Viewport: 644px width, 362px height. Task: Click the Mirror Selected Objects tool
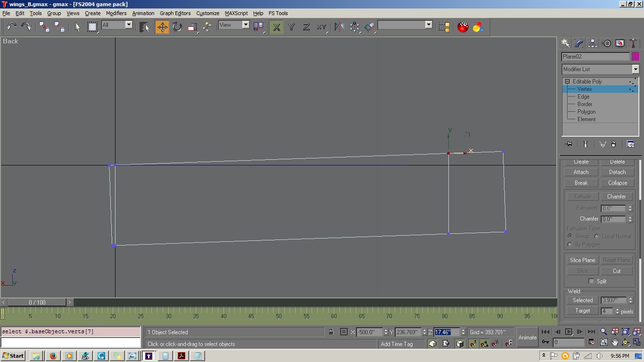(x=339, y=27)
